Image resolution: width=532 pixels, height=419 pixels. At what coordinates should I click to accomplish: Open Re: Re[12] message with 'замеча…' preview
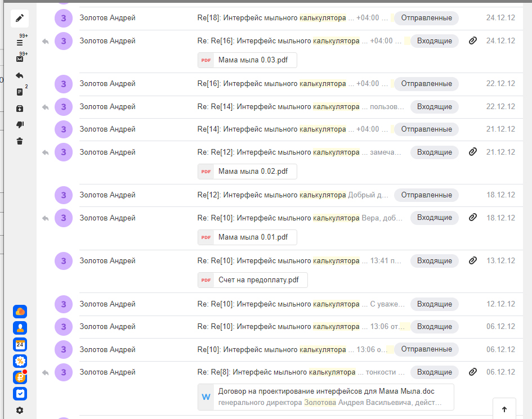click(x=299, y=152)
